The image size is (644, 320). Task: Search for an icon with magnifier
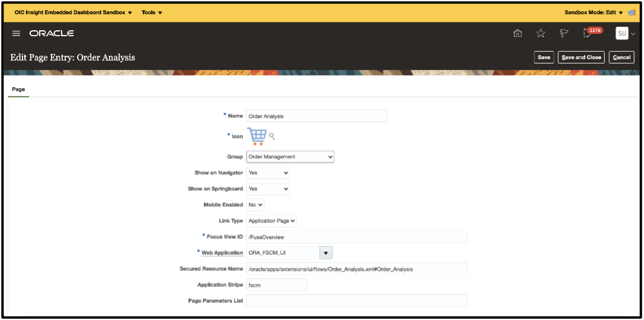pyautogui.click(x=272, y=136)
